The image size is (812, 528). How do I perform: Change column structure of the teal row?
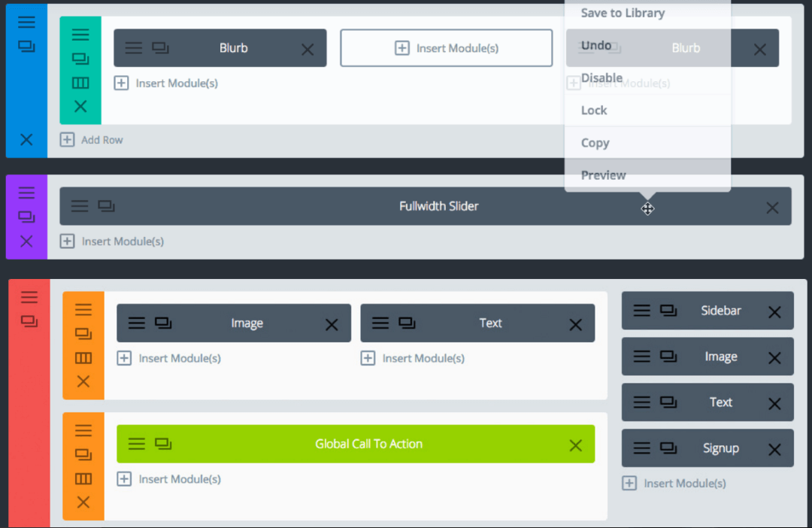[80, 83]
